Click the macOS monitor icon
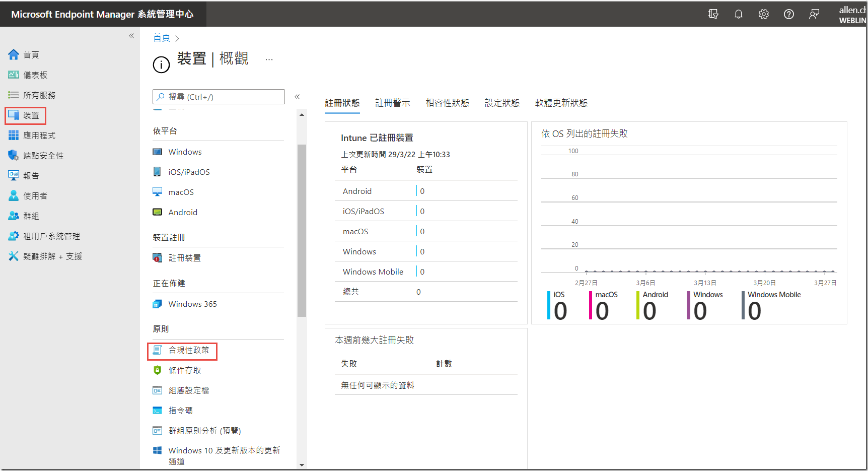Viewport: 868px width, 471px height. click(x=158, y=192)
